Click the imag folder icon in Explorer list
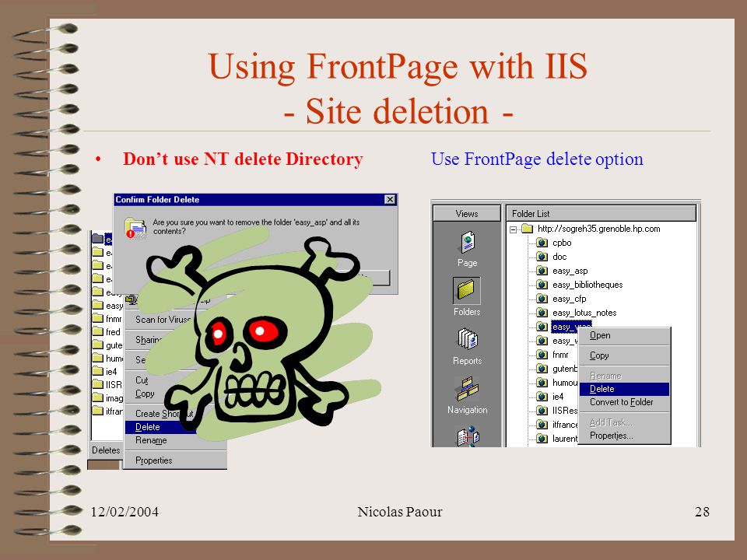Image resolution: width=747 pixels, height=560 pixels. [98, 397]
